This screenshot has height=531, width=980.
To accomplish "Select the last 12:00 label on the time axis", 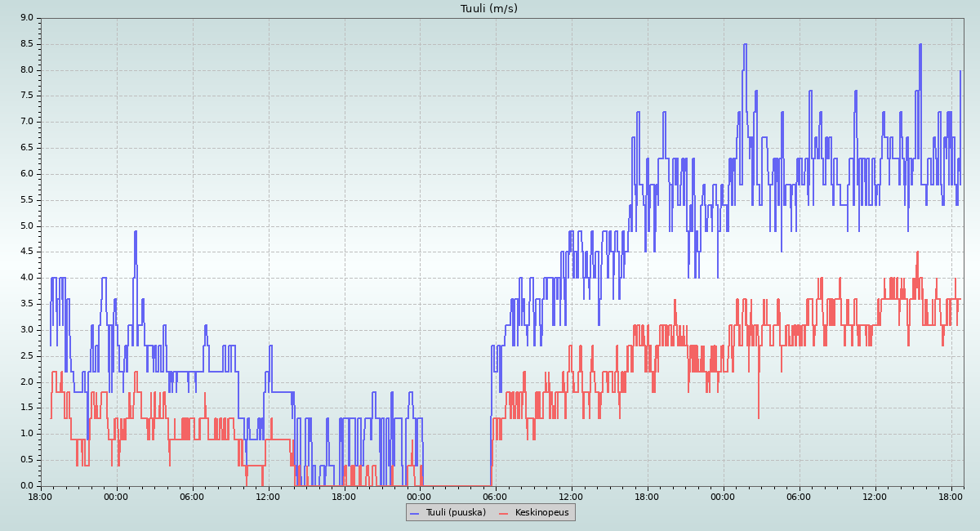I will (875, 496).
